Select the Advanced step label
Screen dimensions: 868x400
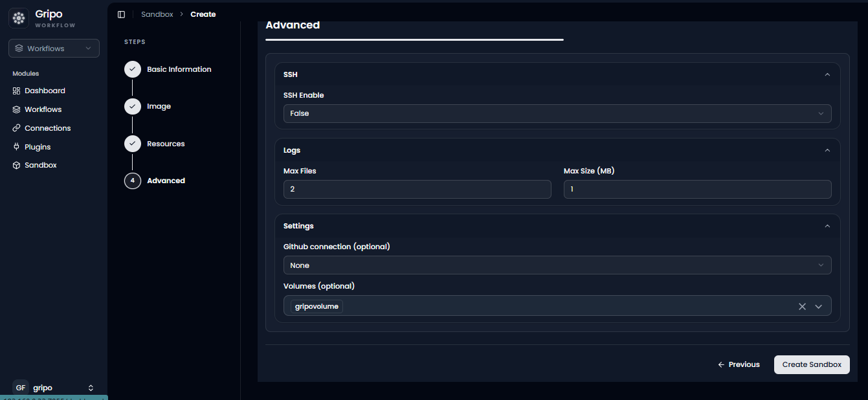point(166,181)
